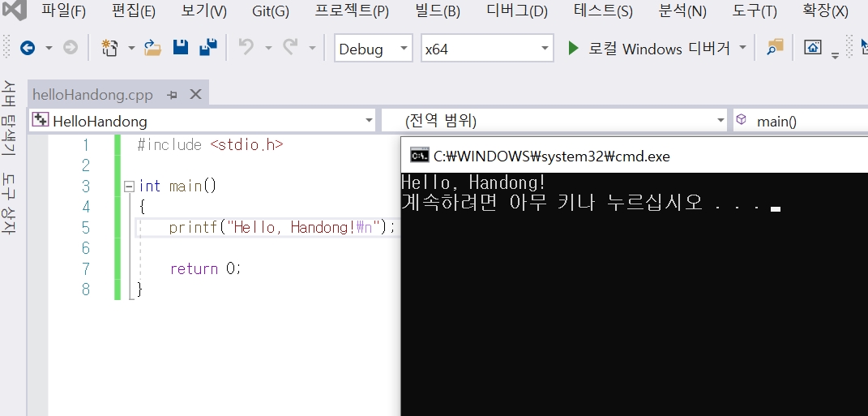Start 로컬 Windows 디버거
Screen dimensions: 868x416
coord(648,49)
